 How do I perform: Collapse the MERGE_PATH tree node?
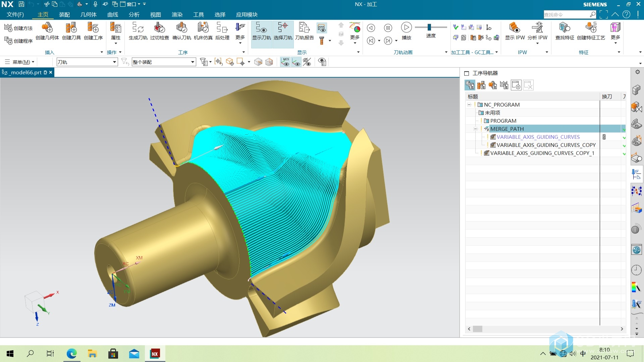(476, 129)
